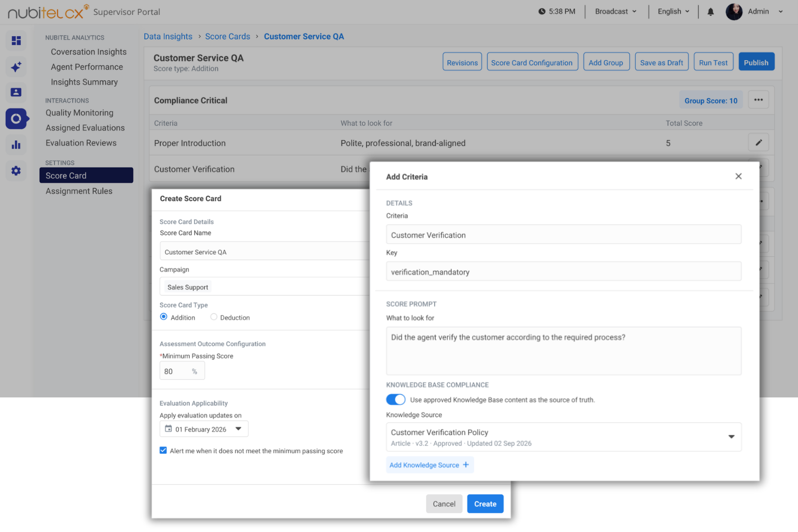The image size is (798, 532).
Task: Cancel the Create Score Card dialog
Action: point(444,504)
